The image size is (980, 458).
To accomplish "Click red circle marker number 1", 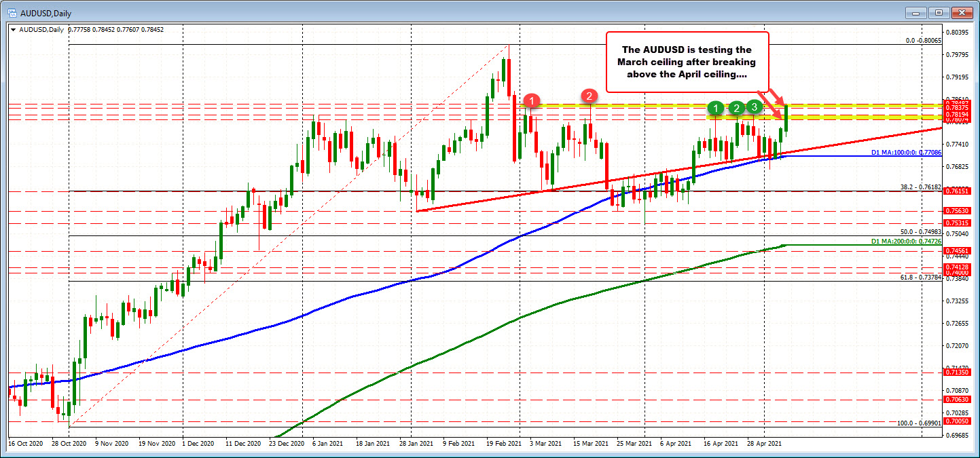I will (533, 101).
